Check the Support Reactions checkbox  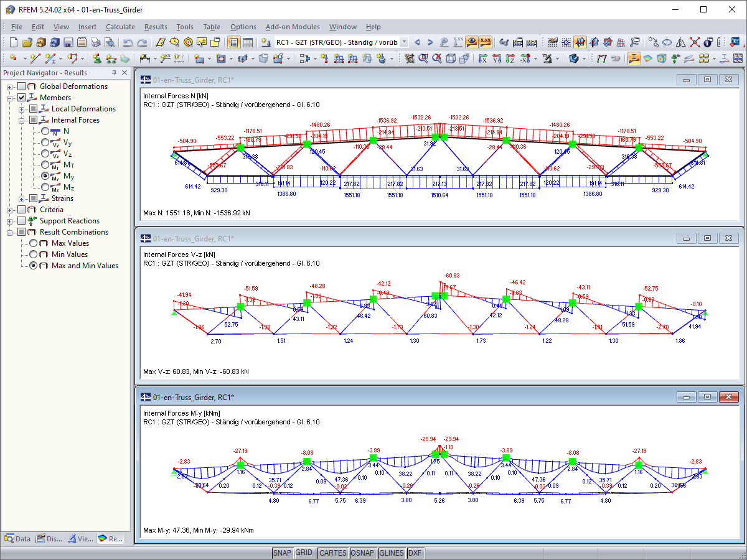pos(22,221)
